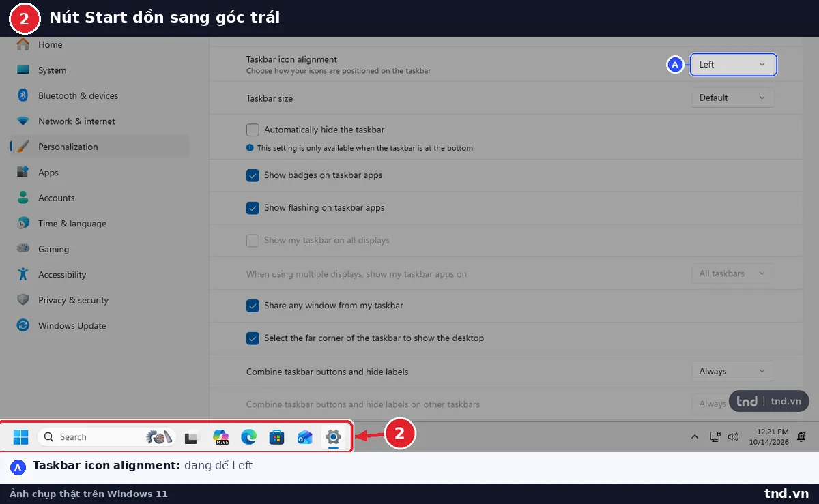Go to Personalization settings
The image size is (819, 504).
pos(100,147)
